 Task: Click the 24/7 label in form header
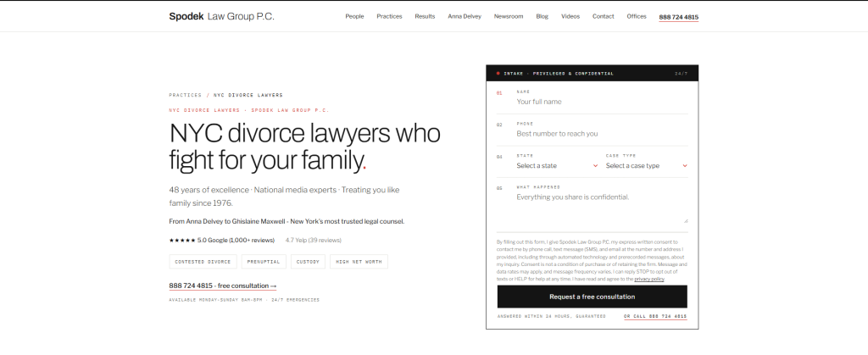(681, 74)
